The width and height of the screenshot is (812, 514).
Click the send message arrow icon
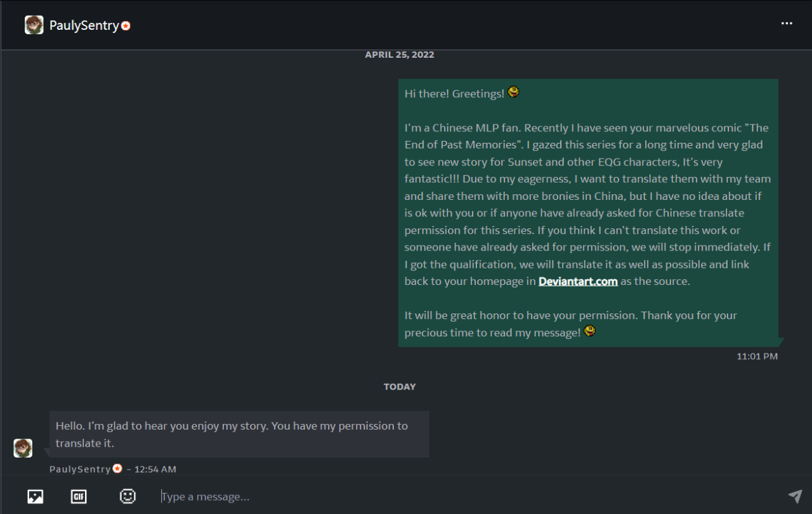pos(795,496)
